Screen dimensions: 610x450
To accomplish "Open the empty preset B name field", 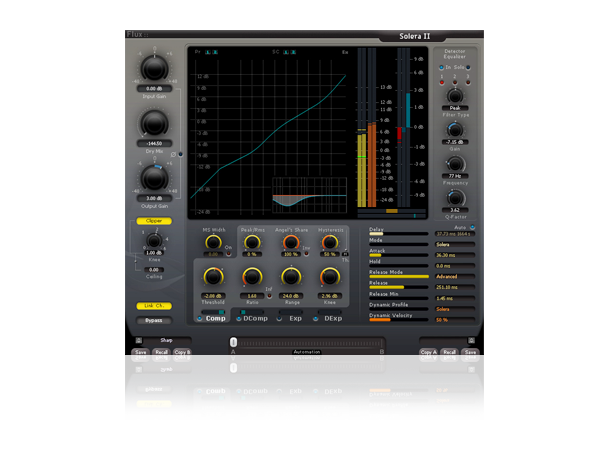I will click(x=443, y=340).
